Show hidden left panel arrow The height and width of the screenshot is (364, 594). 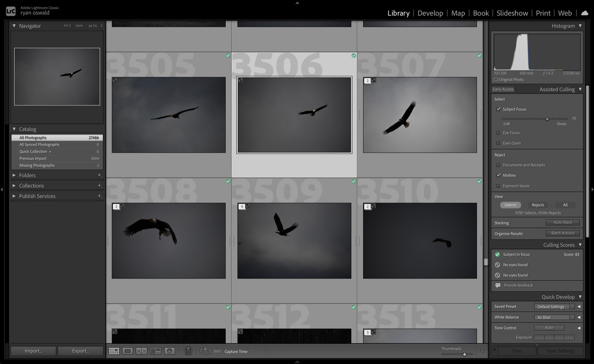tap(2, 189)
